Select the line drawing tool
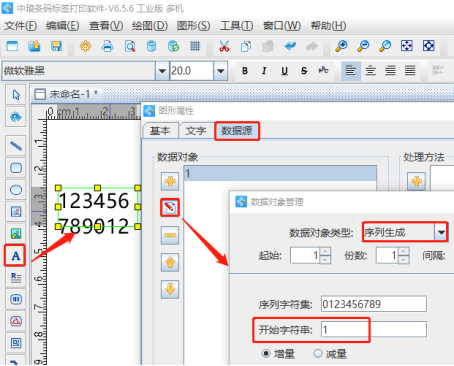Viewport: 454px width, 366px height. pyautogui.click(x=16, y=146)
